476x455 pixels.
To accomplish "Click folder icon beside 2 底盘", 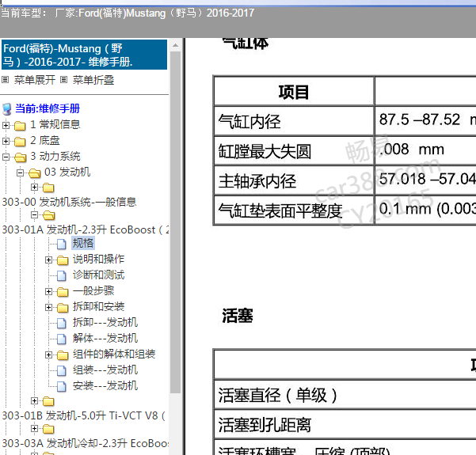I will (x=20, y=141).
